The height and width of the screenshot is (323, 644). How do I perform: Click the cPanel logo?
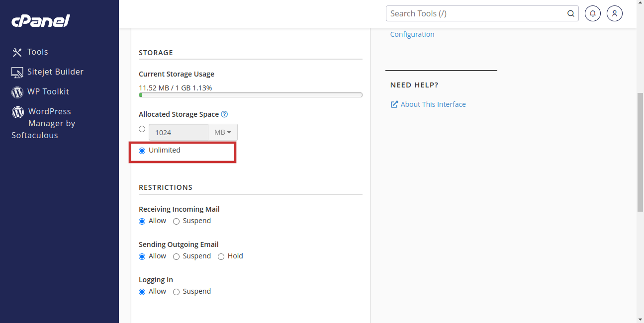pyautogui.click(x=40, y=21)
